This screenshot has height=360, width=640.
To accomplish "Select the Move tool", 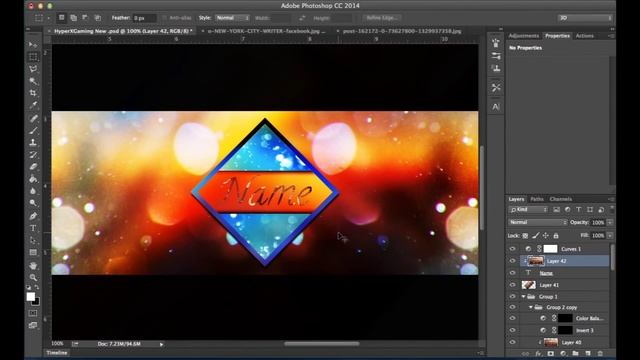I will click(x=33, y=44).
